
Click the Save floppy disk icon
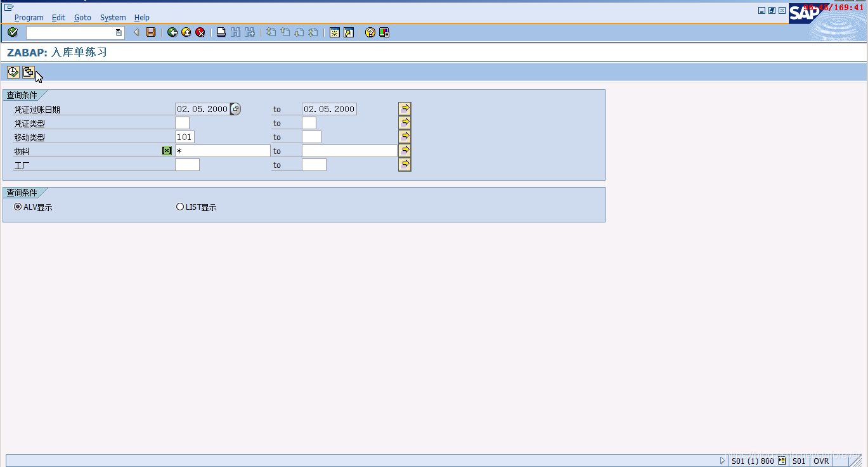(150, 32)
